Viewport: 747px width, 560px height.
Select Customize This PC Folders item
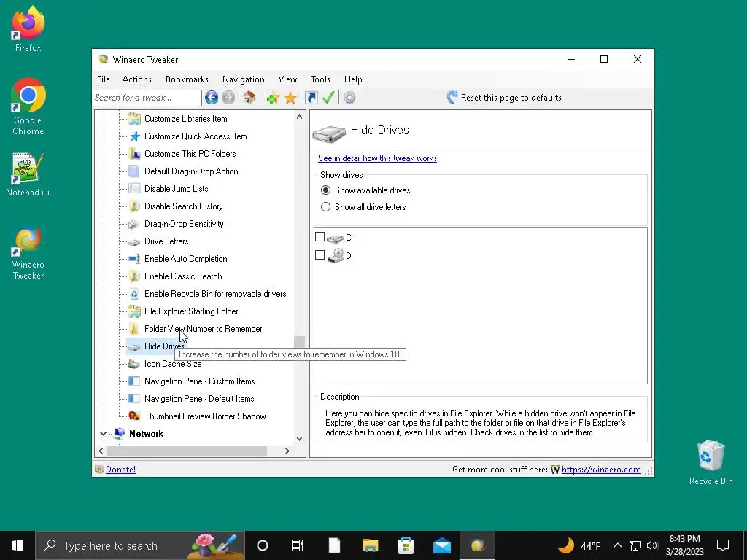pyautogui.click(x=190, y=154)
